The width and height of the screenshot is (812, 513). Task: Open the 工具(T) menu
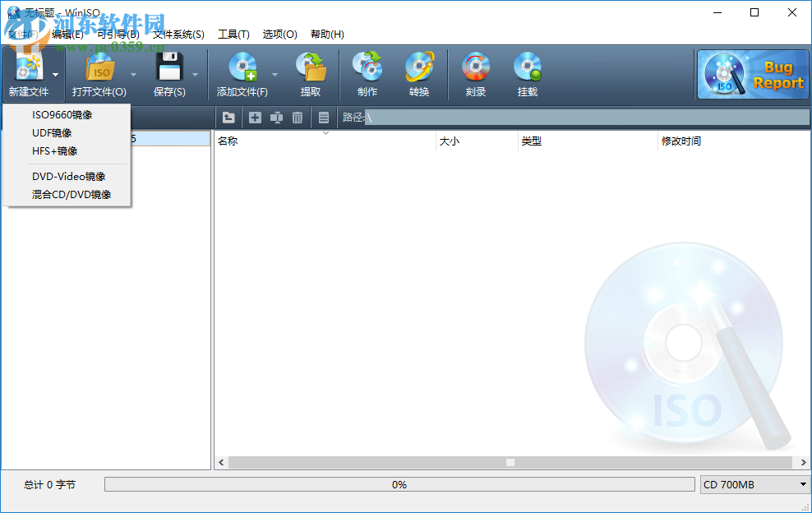pyautogui.click(x=233, y=34)
